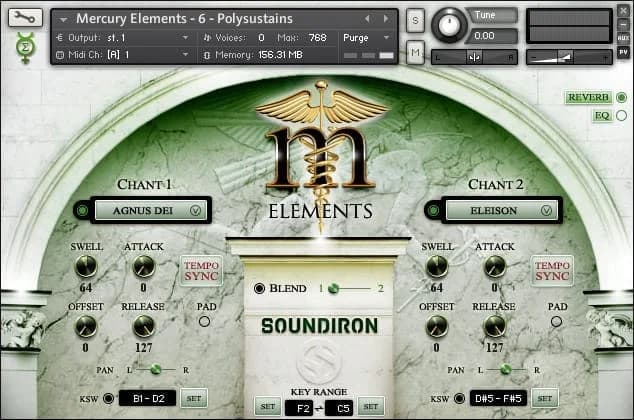
Task: Toggle Chant 2 power button
Action: pyautogui.click(x=433, y=211)
